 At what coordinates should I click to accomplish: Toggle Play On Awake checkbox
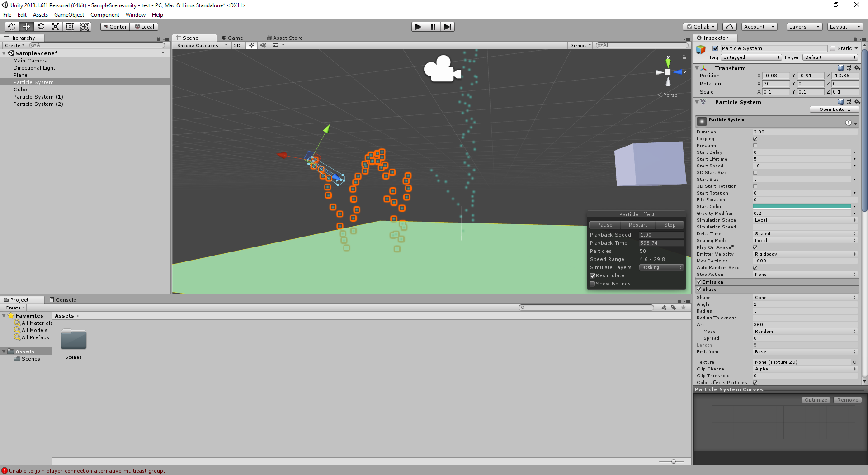[755, 247]
